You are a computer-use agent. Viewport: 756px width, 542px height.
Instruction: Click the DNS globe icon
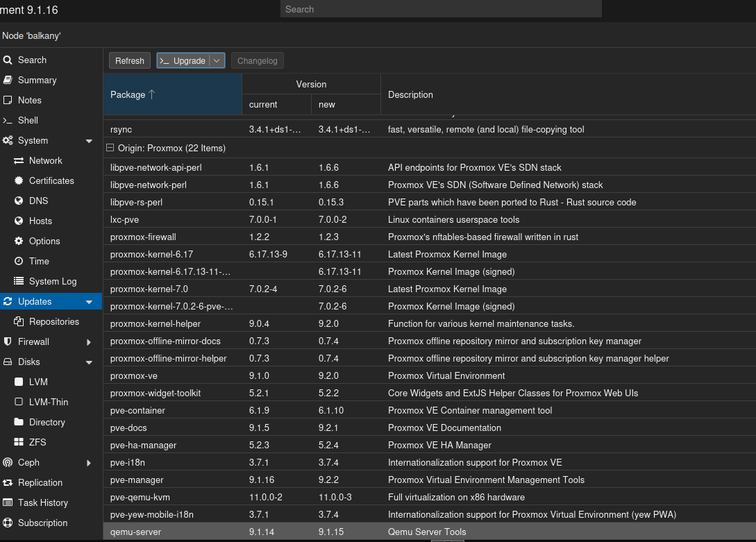pos(19,201)
